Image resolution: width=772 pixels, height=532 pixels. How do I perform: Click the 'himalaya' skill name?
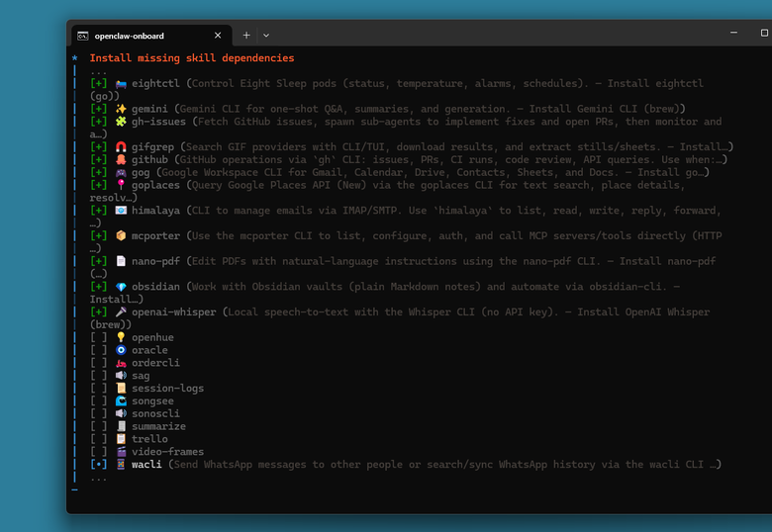tap(155, 211)
